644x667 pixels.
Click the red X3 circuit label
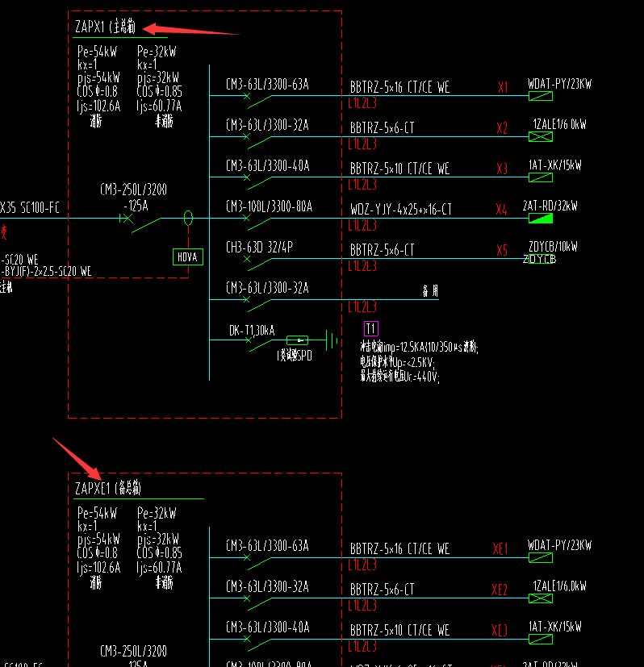pos(502,169)
